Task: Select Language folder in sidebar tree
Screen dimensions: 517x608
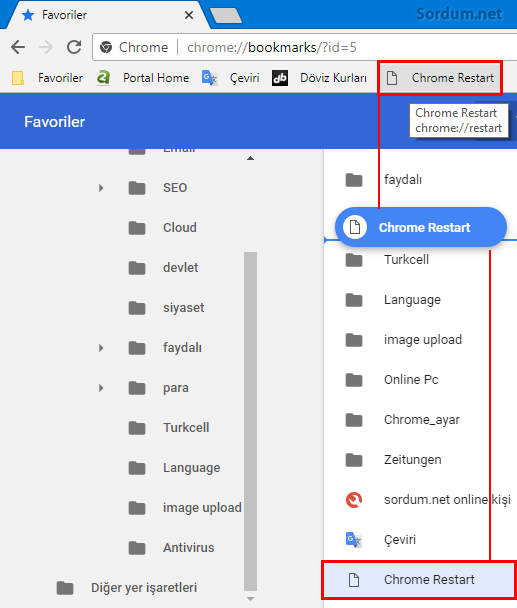Action: pos(192,468)
